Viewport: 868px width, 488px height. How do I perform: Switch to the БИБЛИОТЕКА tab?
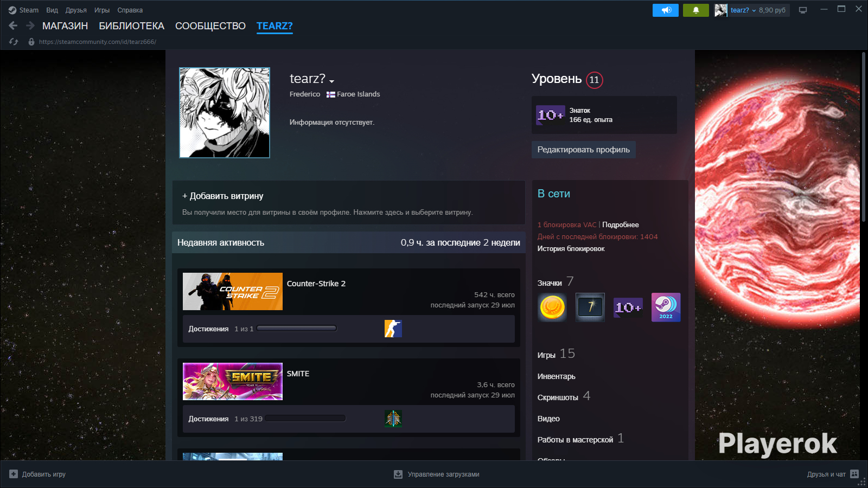131,26
